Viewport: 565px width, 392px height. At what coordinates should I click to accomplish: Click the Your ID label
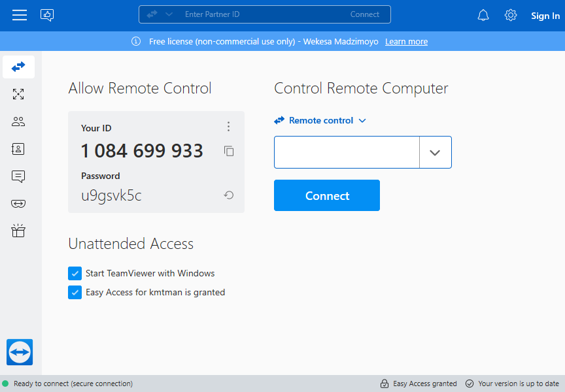pos(96,128)
